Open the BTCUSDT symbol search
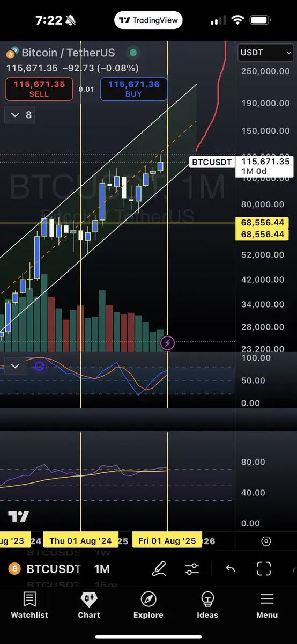Image resolution: width=297 pixels, height=644 pixels. tap(54, 569)
